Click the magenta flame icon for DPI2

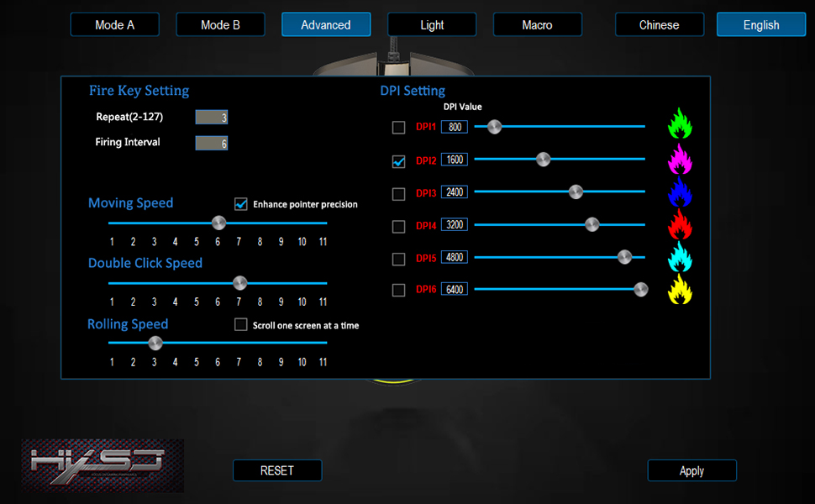coord(680,159)
